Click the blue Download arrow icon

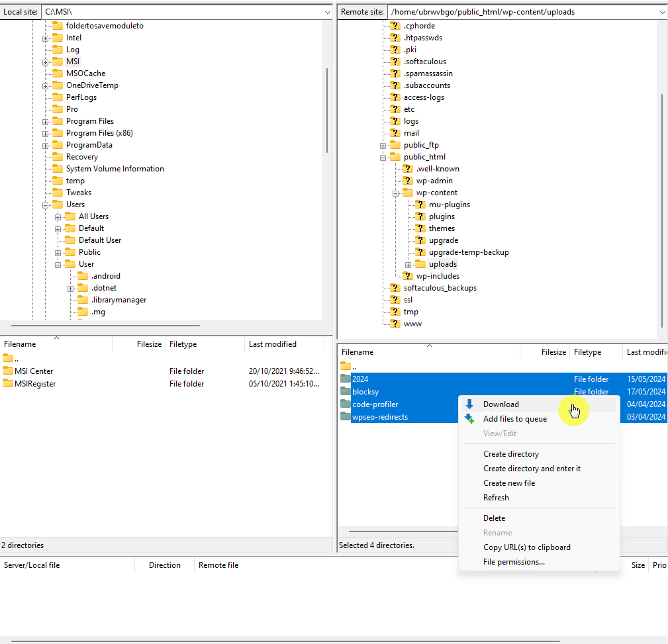tap(469, 404)
